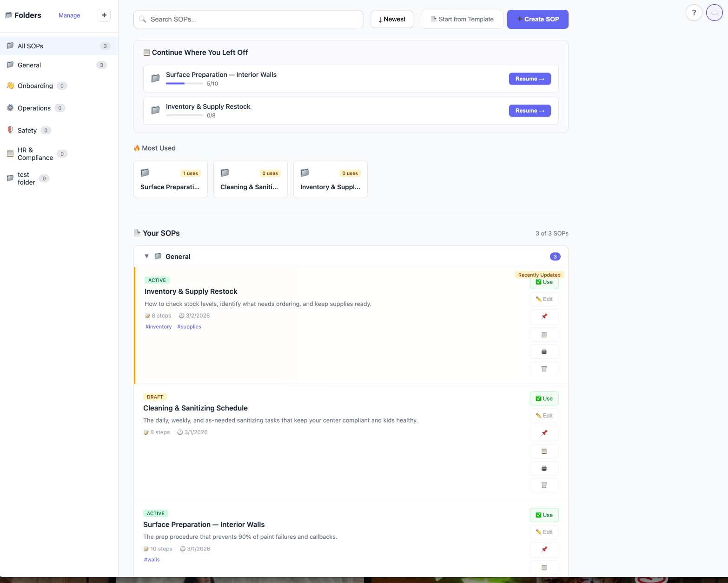The width and height of the screenshot is (728, 583).
Task: Collapse the General folder group
Action: coord(147,256)
